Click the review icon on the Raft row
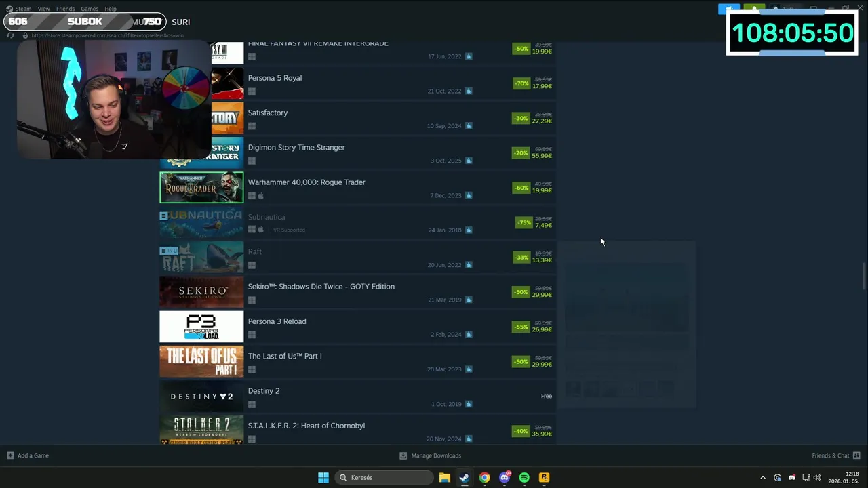This screenshot has height=488, width=868. click(469, 265)
